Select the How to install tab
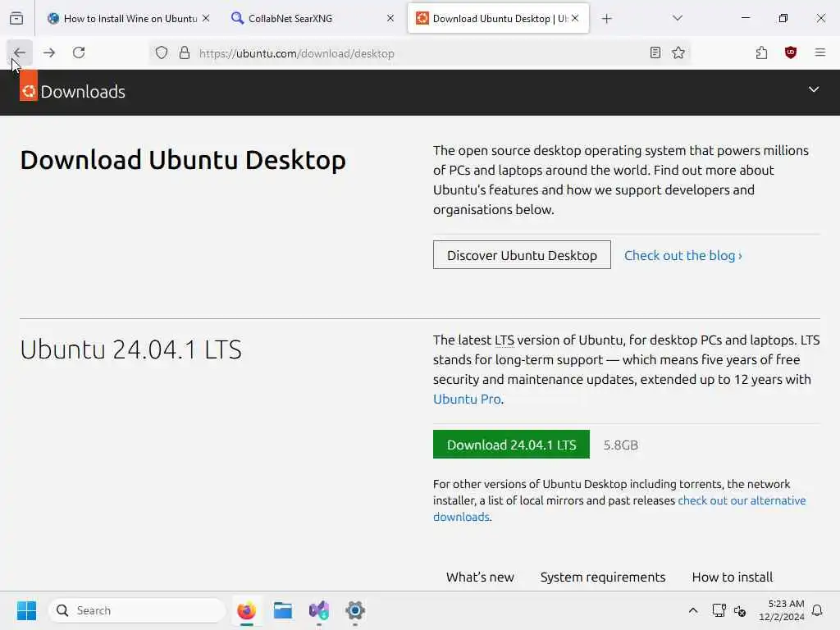 733,577
